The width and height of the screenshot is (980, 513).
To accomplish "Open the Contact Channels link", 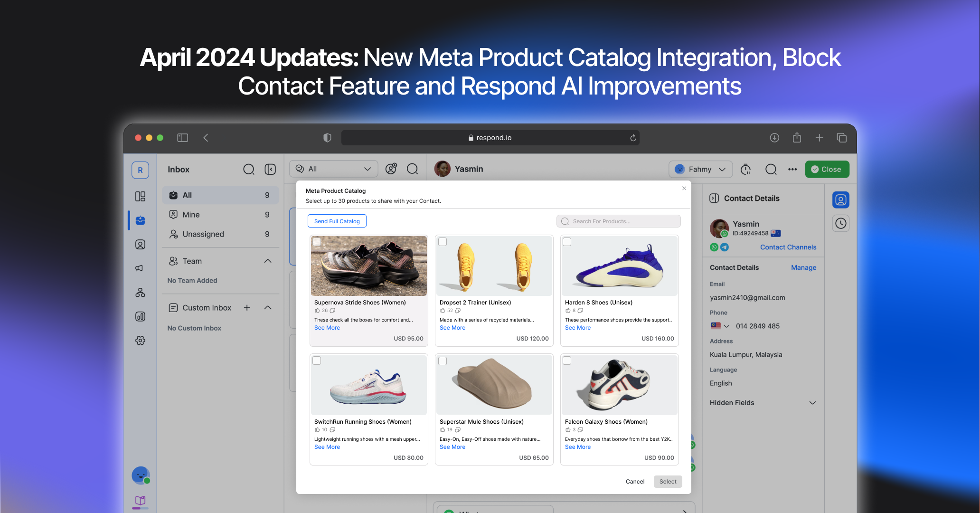I will coord(788,247).
